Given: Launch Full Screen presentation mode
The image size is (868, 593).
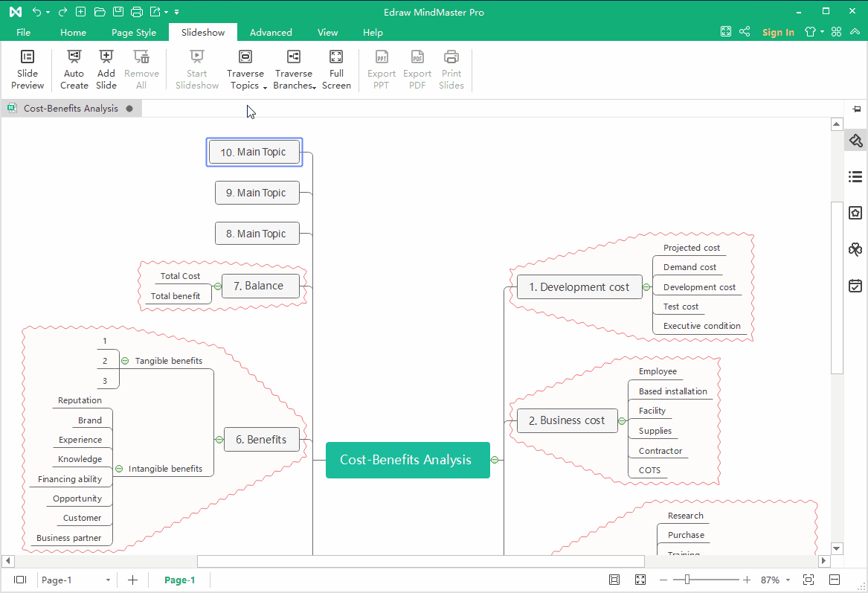Looking at the screenshot, I should (336, 69).
